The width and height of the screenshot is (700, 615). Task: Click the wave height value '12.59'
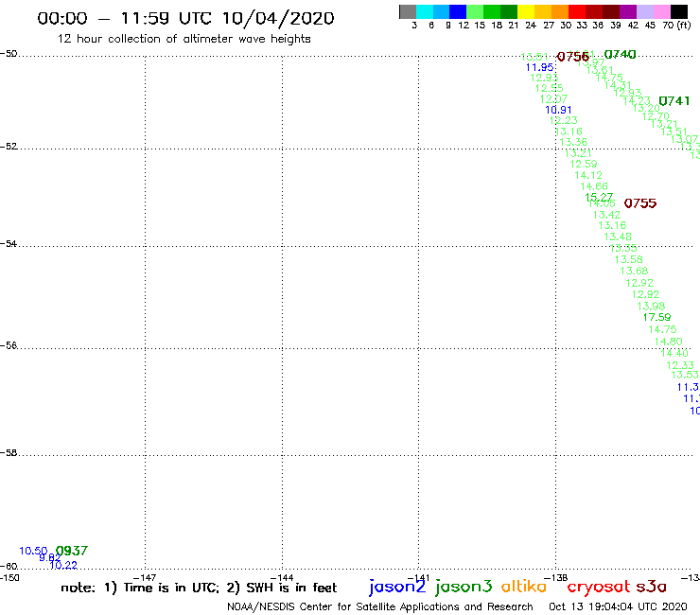pyautogui.click(x=583, y=164)
